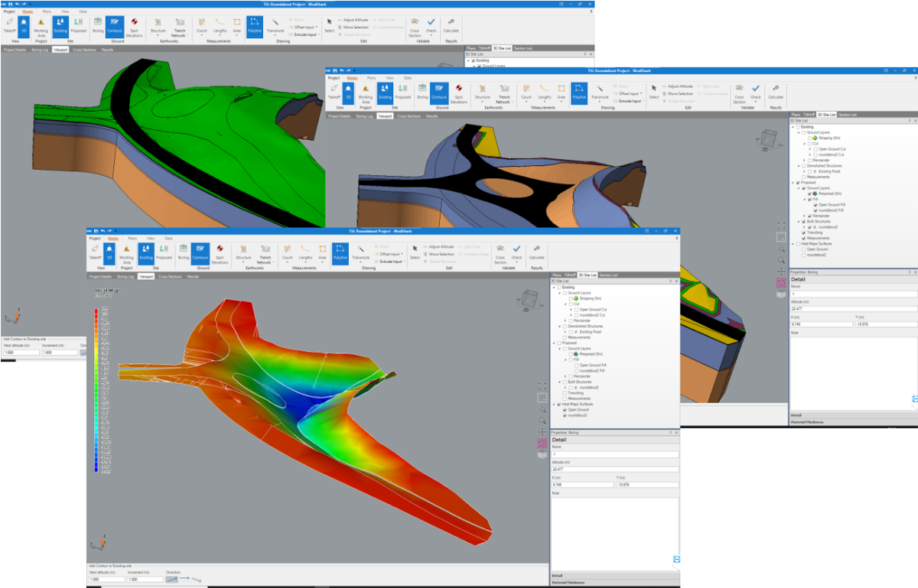The image size is (918, 588).
Task: Uncheck Proposed in middle window site list
Action: coord(799,182)
